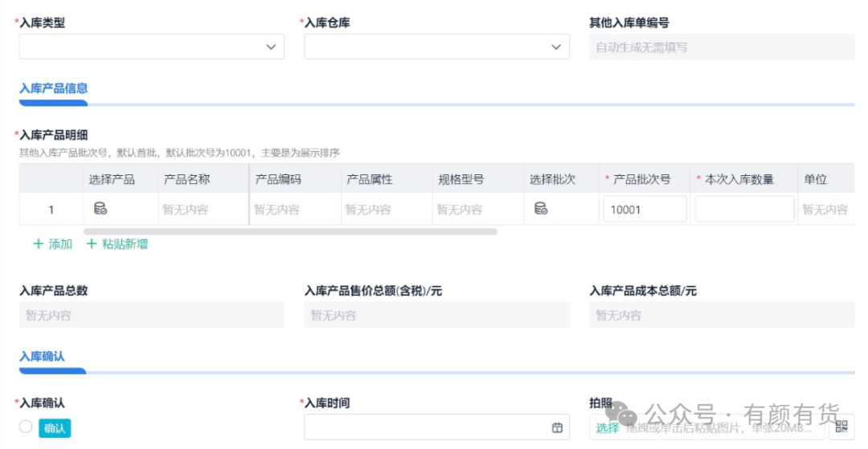
Task: Switch to the 入库产品信息 section tab
Action: (53, 88)
